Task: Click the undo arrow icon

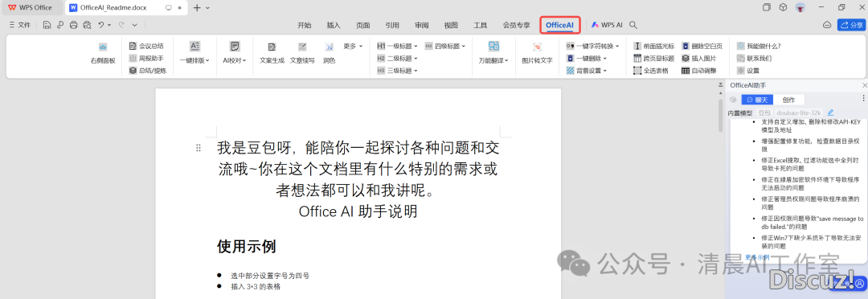Action: tap(100, 25)
